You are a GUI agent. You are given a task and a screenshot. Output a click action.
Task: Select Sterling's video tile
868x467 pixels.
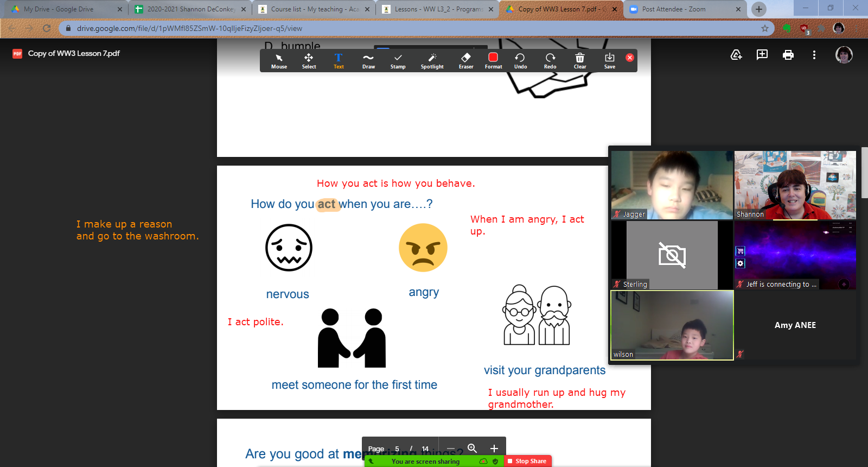pyautogui.click(x=672, y=255)
